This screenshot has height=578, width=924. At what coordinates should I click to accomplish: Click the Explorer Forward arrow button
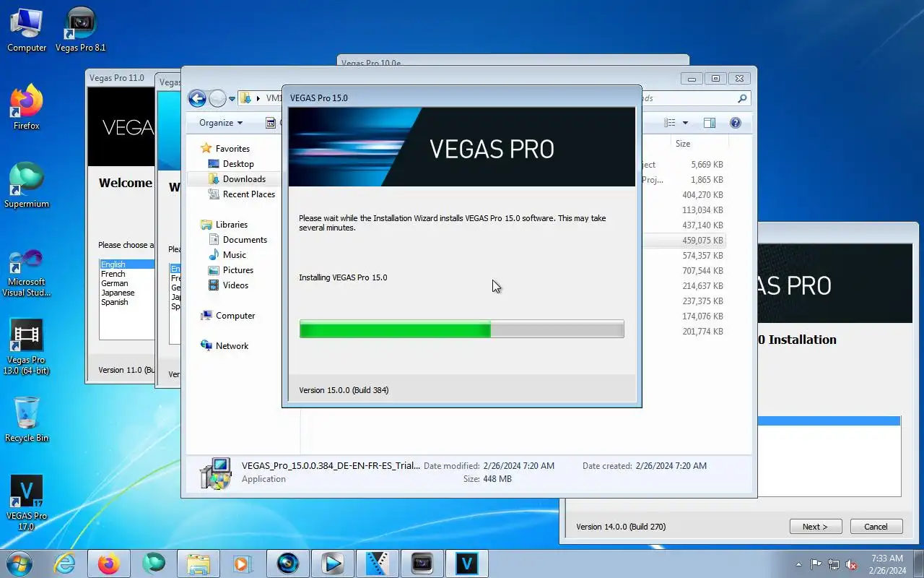coord(217,98)
